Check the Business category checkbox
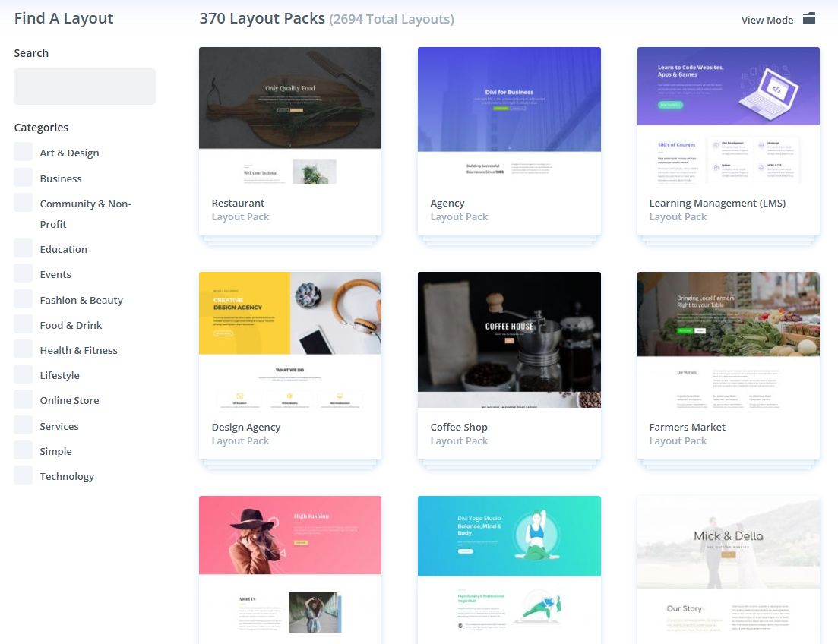Image resolution: width=838 pixels, height=644 pixels. 23,178
